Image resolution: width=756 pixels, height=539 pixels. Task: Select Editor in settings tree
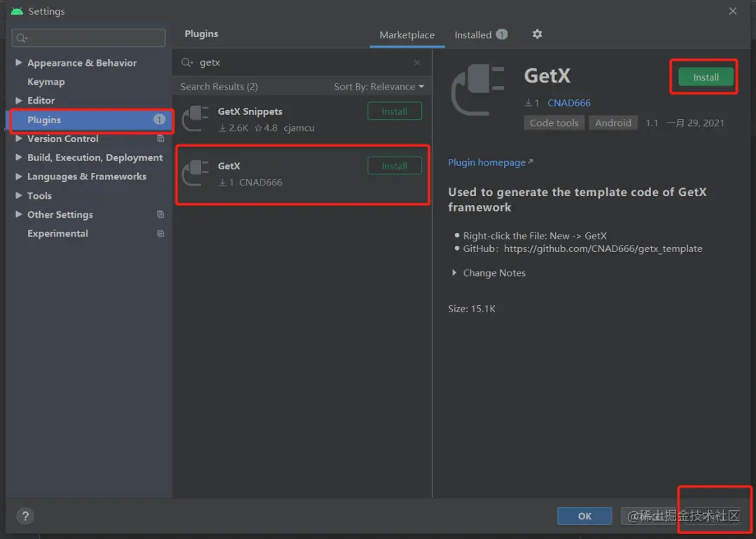click(41, 100)
